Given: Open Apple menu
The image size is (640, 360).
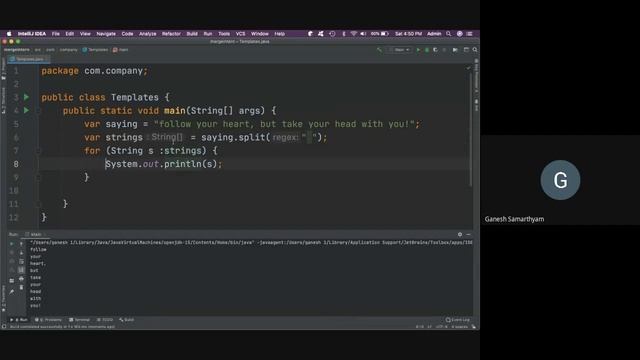Looking at the screenshot, I should click(9, 34).
